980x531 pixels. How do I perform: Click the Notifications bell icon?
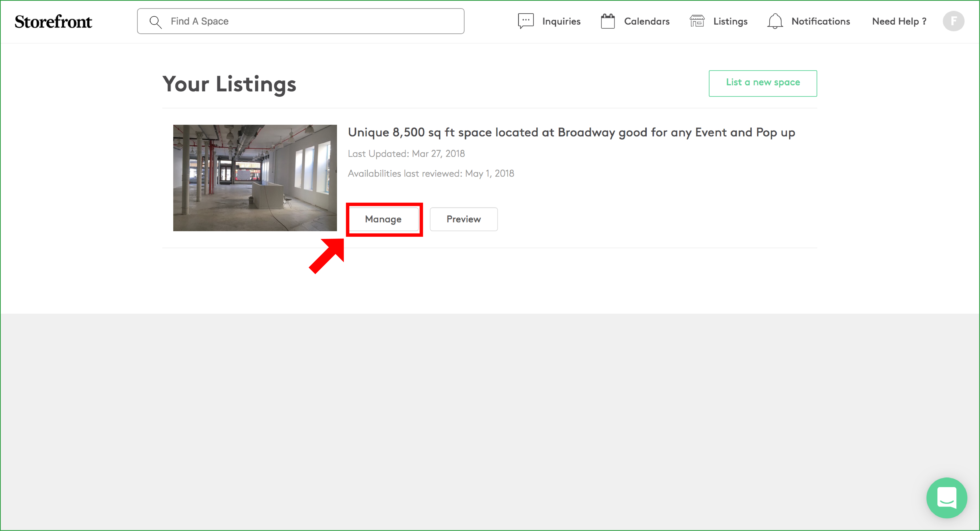775,21
